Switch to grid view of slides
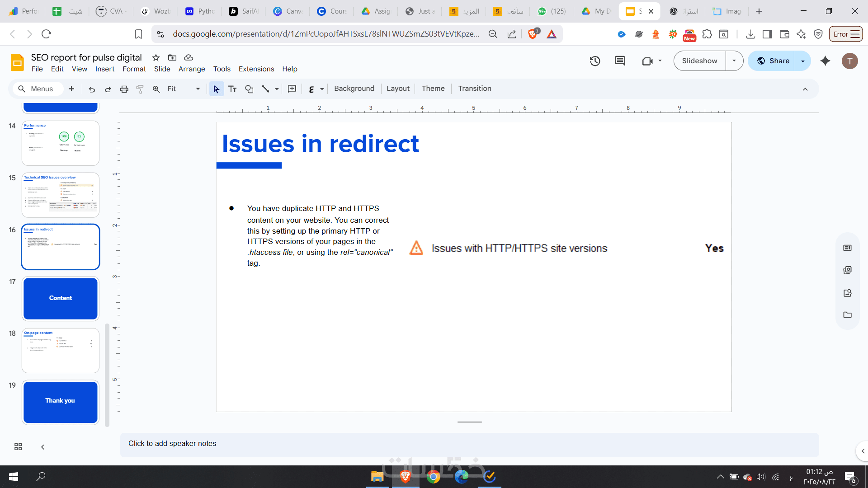This screenshot has height=488, width=868. click(x=18, y=446)
